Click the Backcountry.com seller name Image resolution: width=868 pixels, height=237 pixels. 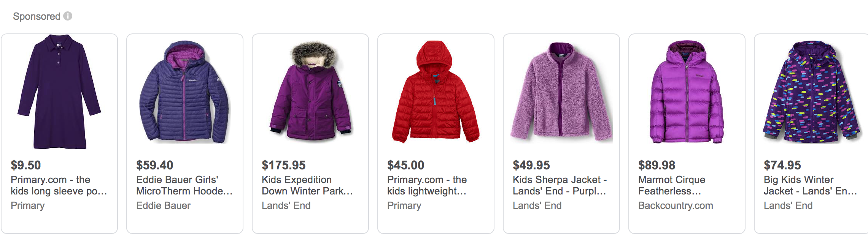click(x=676, y=205)
